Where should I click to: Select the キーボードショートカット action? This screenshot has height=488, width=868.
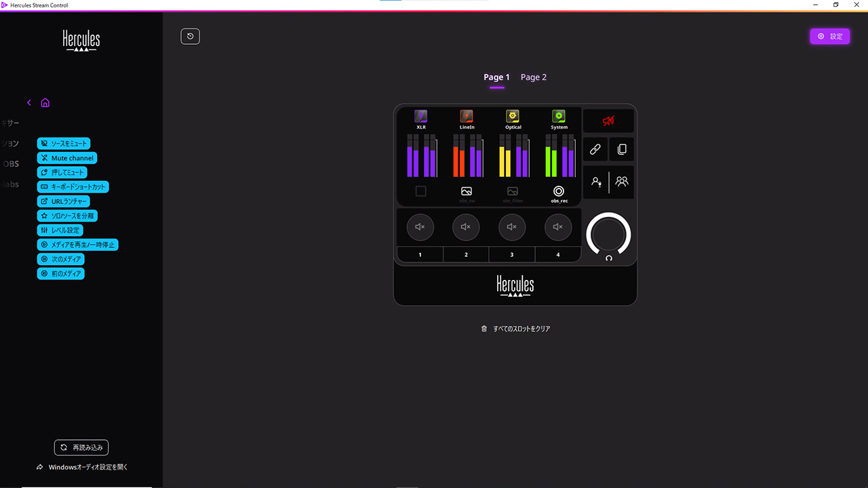pos(73,186)
